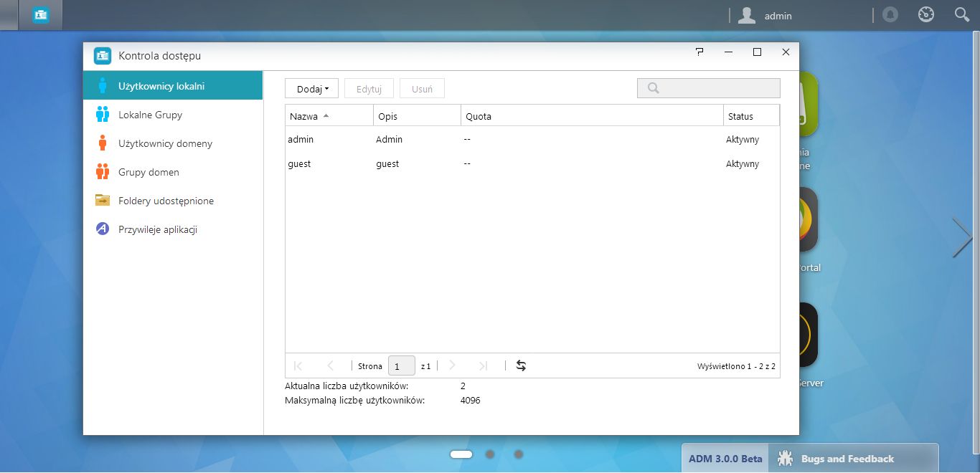The height and width of the screenshot is (473, 980).
Task: Select the admin user row
Action: point(532,140)
